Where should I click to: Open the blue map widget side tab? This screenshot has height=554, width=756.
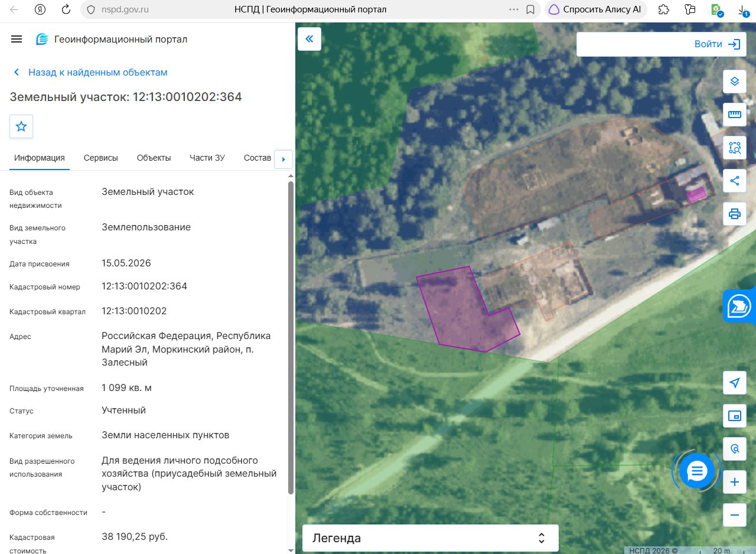point(739,306)
